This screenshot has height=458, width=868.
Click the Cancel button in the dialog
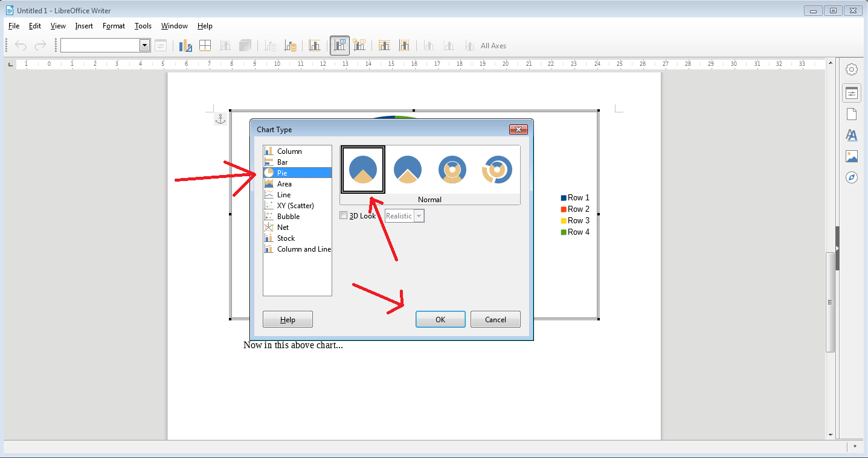(x=495, y=319)
